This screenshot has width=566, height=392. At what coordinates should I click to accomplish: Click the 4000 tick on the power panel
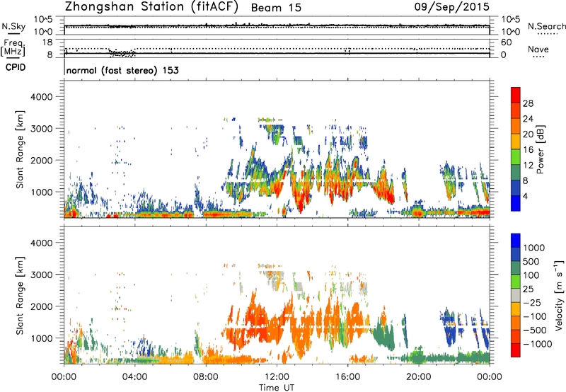coord(41,97)
